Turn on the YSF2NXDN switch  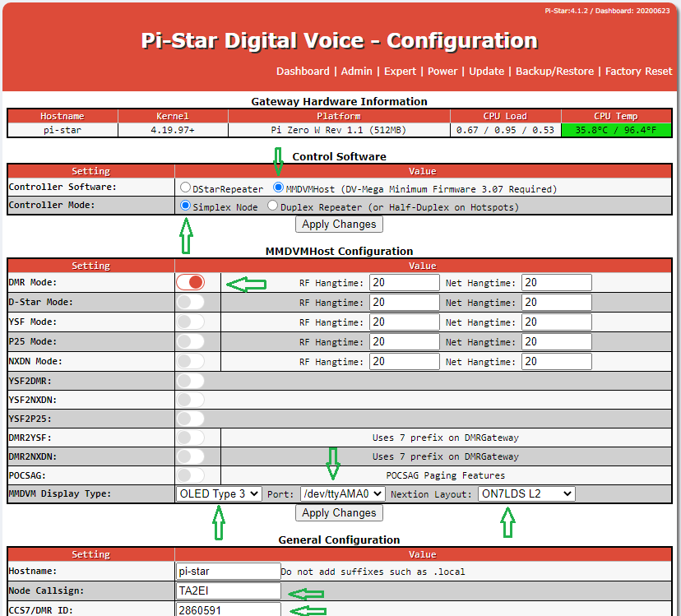(190, 400)
